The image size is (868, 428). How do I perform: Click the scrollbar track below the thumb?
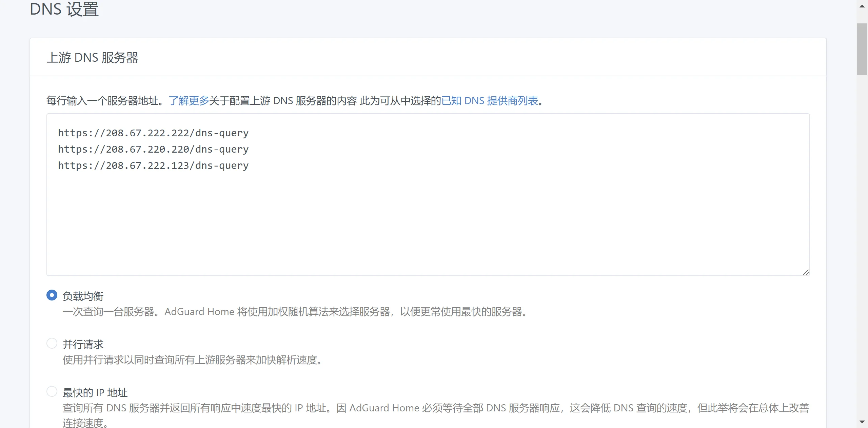click(x=862, y=237)
